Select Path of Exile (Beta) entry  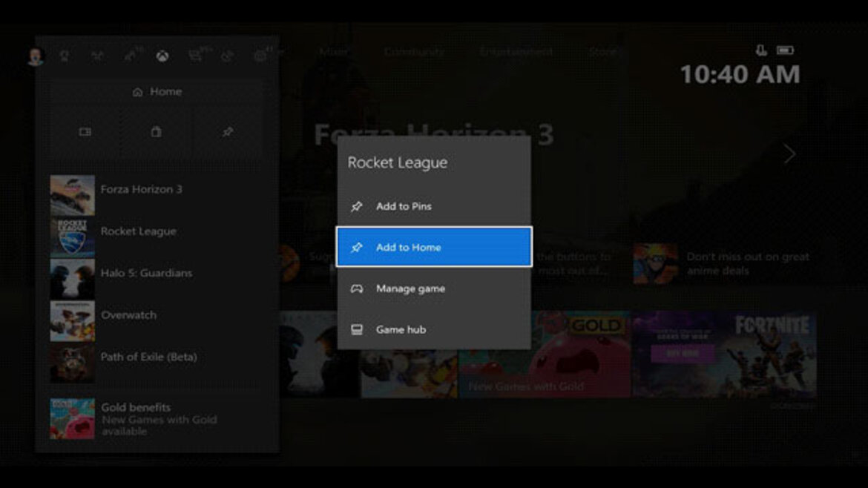[157, 363]
